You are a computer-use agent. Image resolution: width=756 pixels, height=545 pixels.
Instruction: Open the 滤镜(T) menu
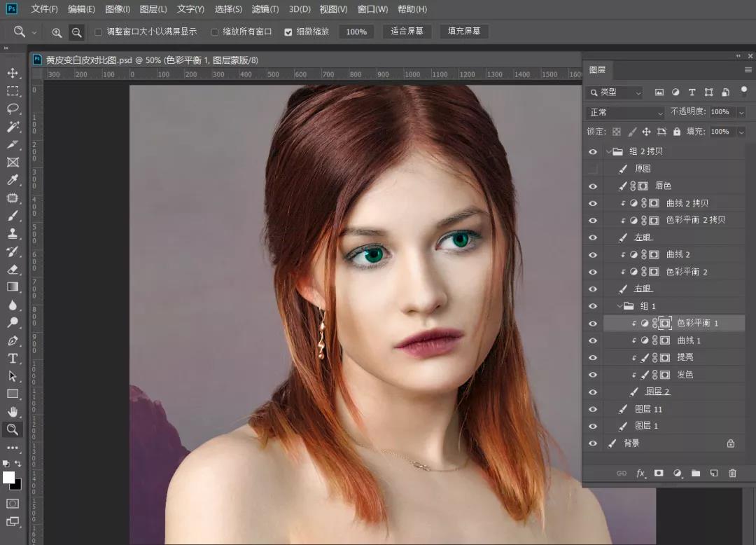pos(265,9)
